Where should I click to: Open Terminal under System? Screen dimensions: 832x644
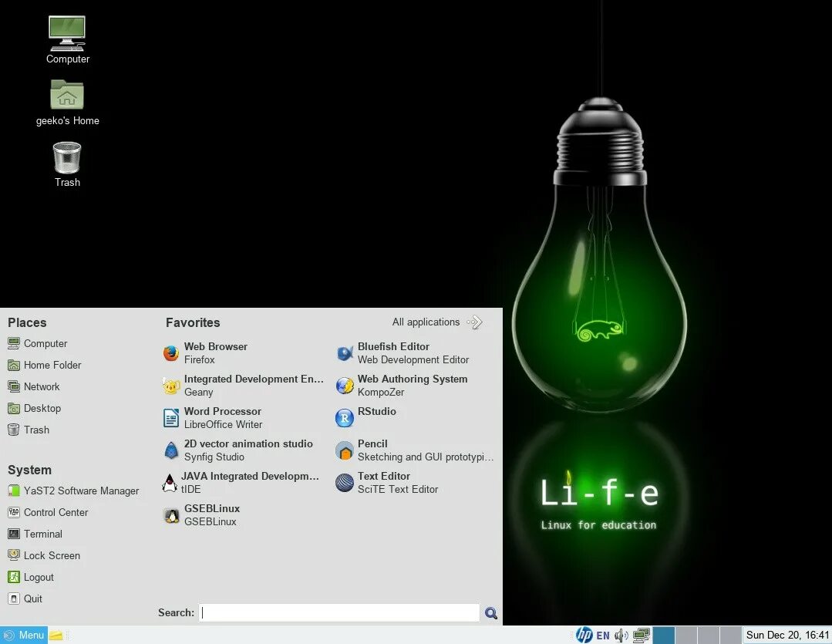35,534
